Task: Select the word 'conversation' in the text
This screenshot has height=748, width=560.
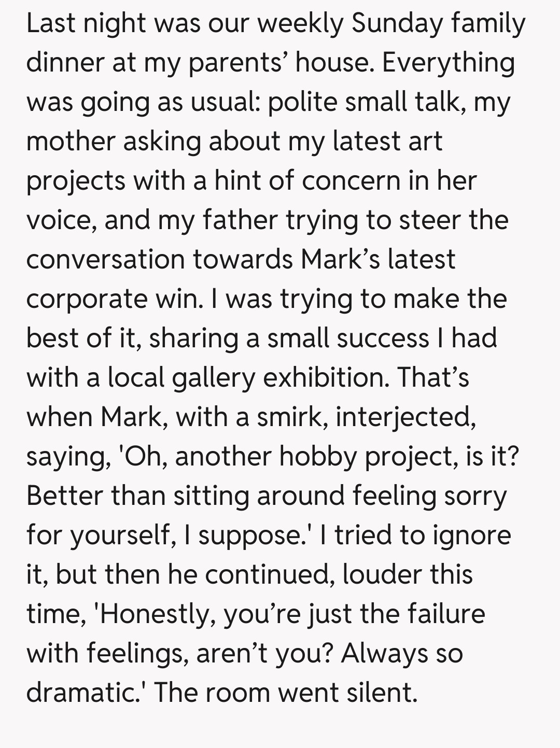Action: (x=106, y=259)
